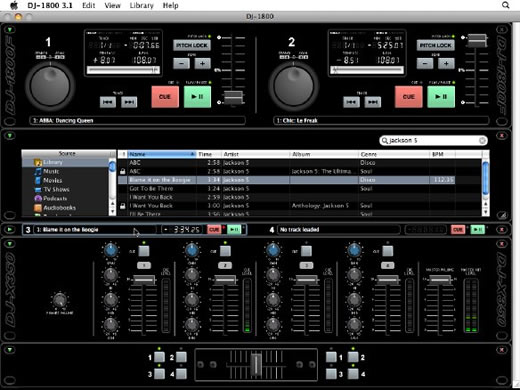The width and height of the screenshot is (520, 390).
Task: Clear the jackson 5 search text
Action: 482,141
